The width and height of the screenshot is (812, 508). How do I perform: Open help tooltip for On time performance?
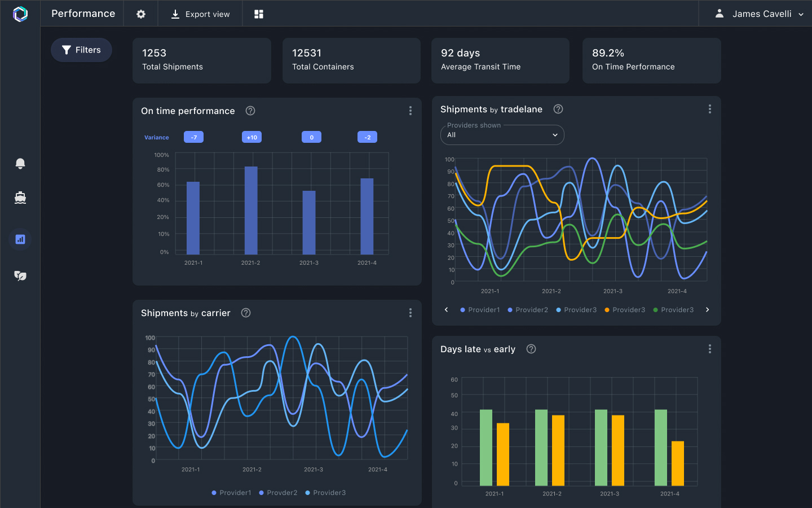[250, 111]
